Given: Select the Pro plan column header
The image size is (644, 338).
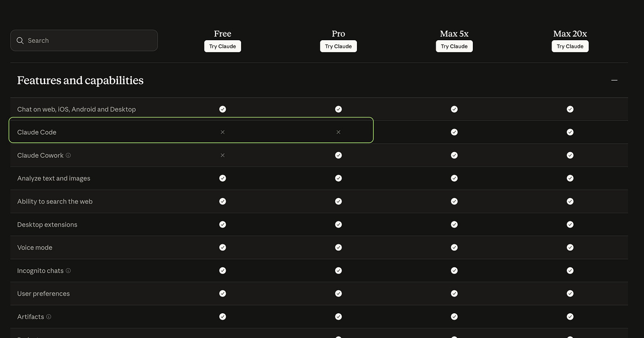Looking at the screenshot, I should pyautogui.click(x=338, y=34).
